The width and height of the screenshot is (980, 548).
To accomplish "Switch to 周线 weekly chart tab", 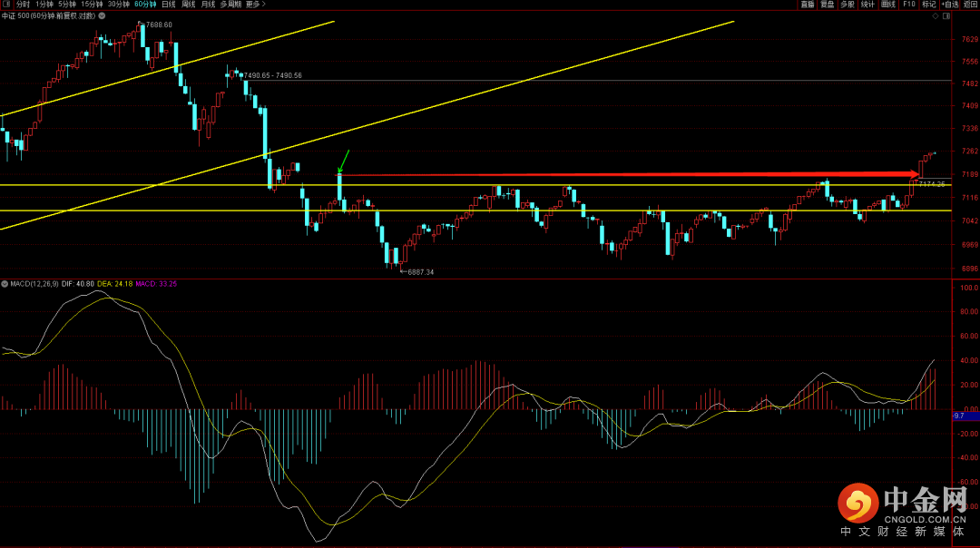I will [188, 5].
